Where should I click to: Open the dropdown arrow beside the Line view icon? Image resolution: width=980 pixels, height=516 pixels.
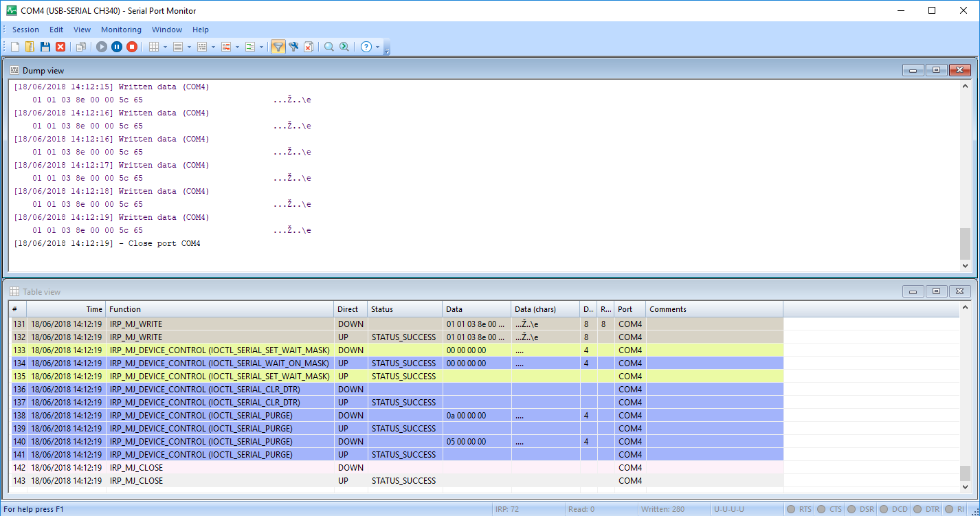[189, 47]
